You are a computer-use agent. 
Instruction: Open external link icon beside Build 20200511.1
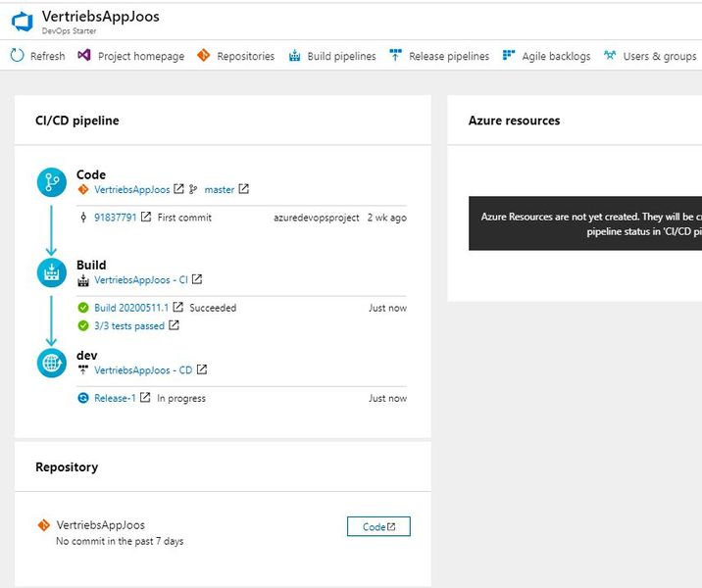pos(177,307)
